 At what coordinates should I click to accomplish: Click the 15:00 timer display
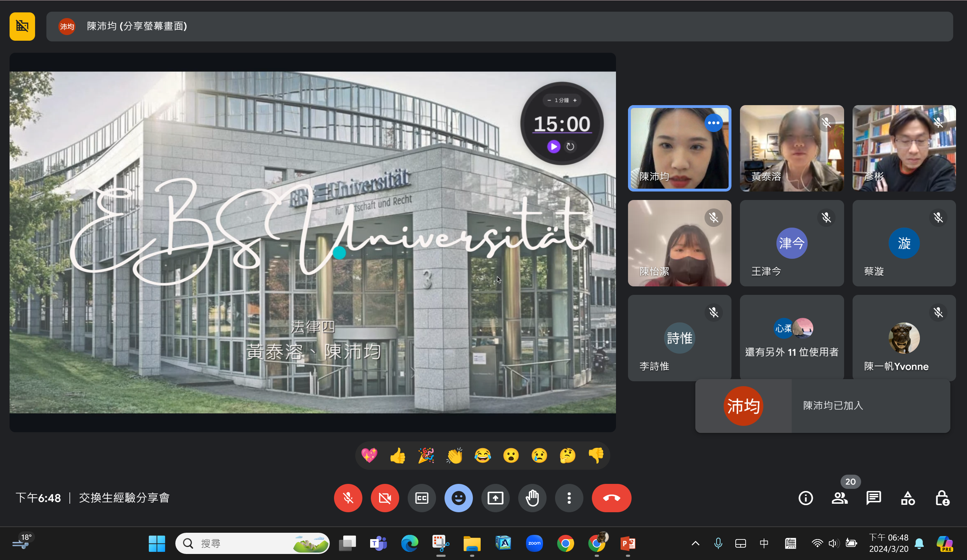[562, 124]
